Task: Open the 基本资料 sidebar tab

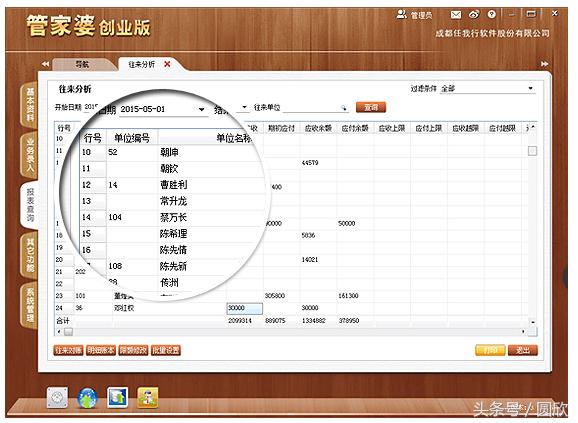Action: click(30, 105)
